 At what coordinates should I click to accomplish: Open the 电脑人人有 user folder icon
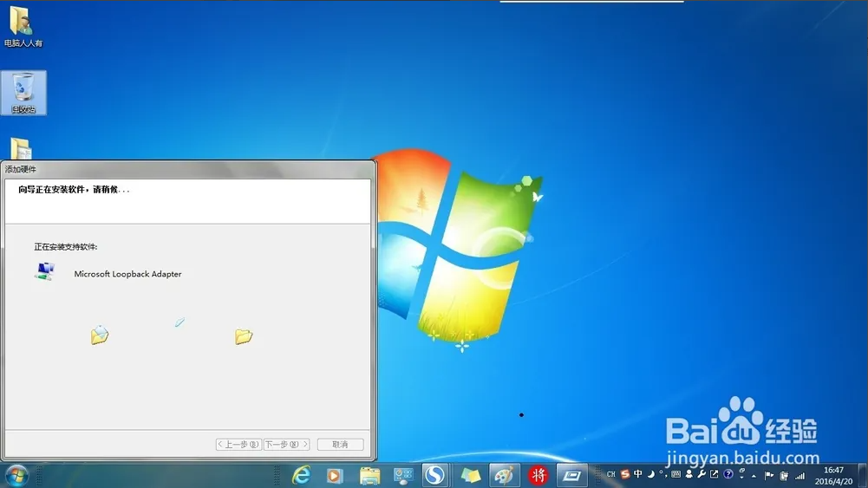tap(22, 25)
